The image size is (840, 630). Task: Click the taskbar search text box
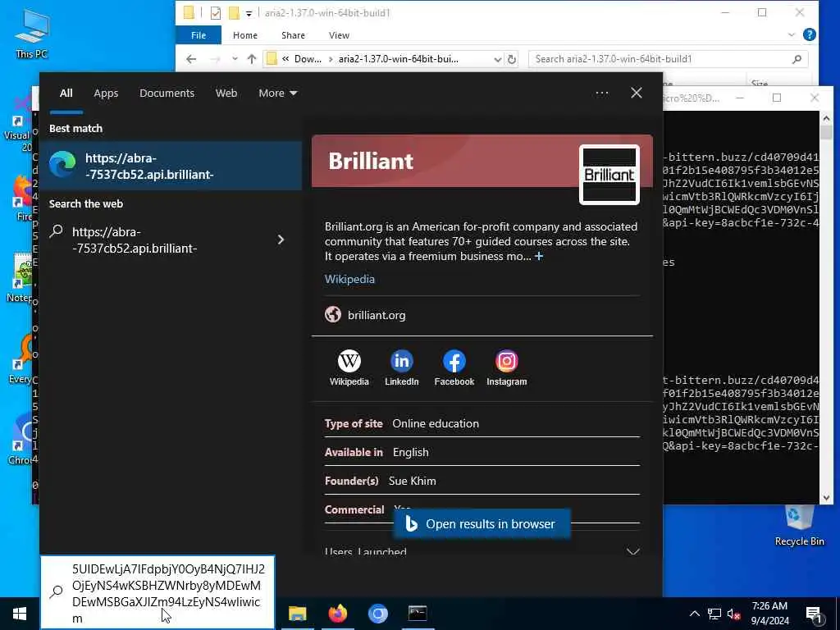tap(157, 592)
